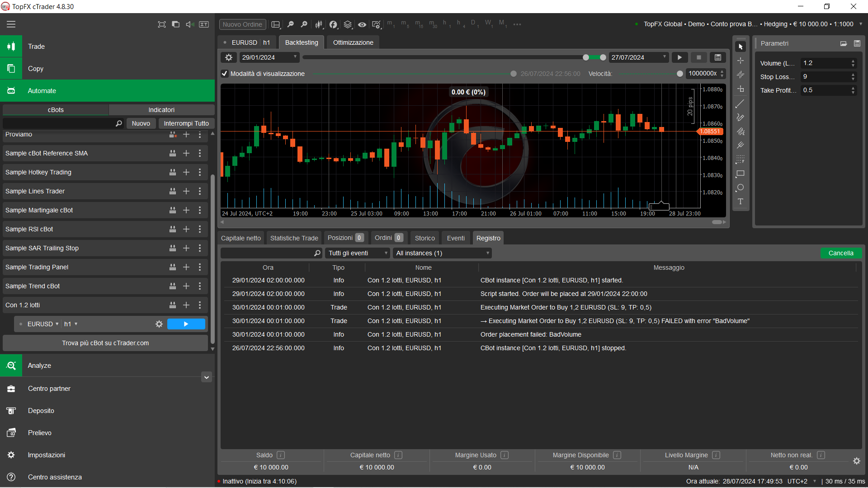Image resolution: width=868 pixels, height=488 pixels.
Task: Zoom out the chart
Action: click(290, 24)
